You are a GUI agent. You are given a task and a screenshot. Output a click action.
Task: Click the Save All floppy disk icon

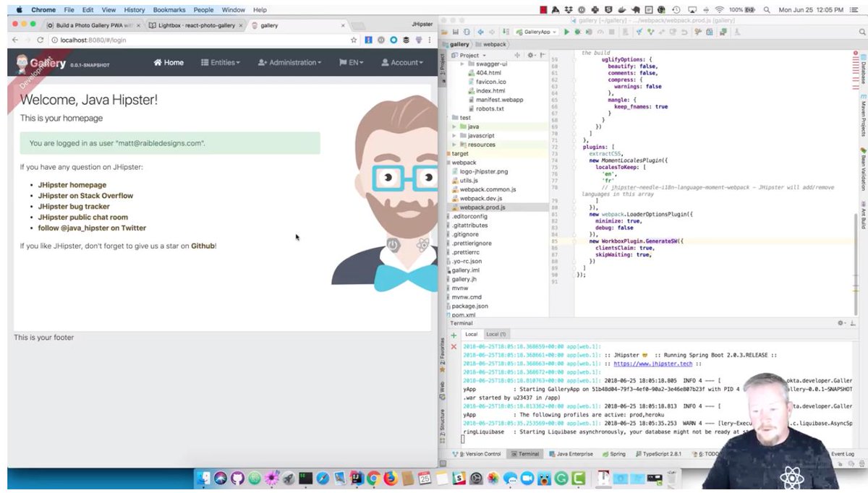point(456,33)
